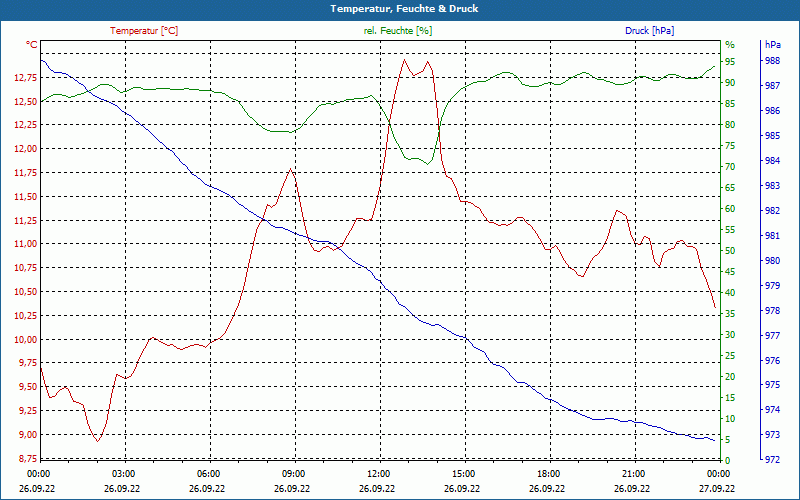Click the 06:00 time axis label
This screenshot has height=500, width=800.
click(x=208, y=473)
